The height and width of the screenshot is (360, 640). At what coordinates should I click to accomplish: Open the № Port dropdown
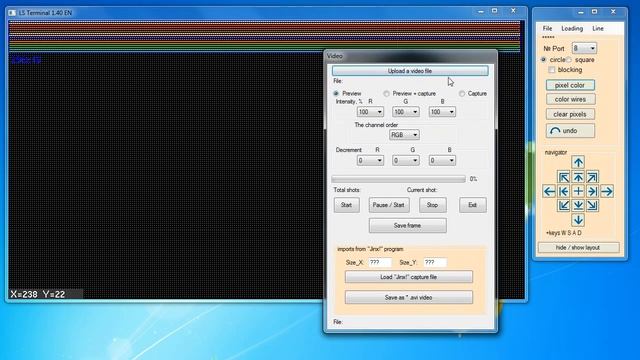coord(584,48)
